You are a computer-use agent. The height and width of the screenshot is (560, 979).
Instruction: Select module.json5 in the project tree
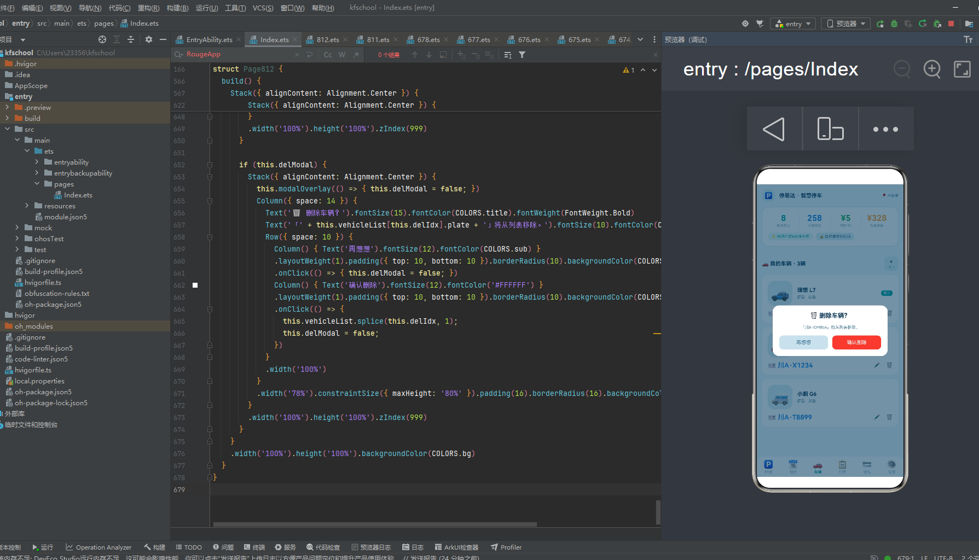tap(65, 217)
